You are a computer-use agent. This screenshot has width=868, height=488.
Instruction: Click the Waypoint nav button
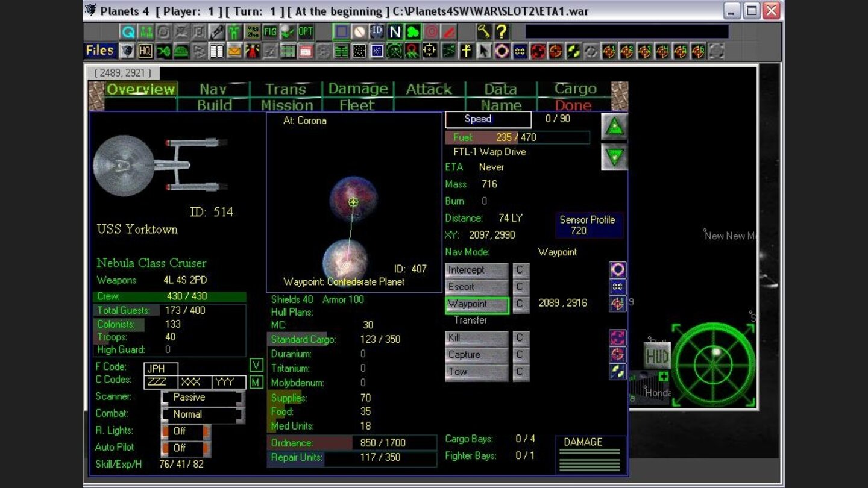click(477, 304)
